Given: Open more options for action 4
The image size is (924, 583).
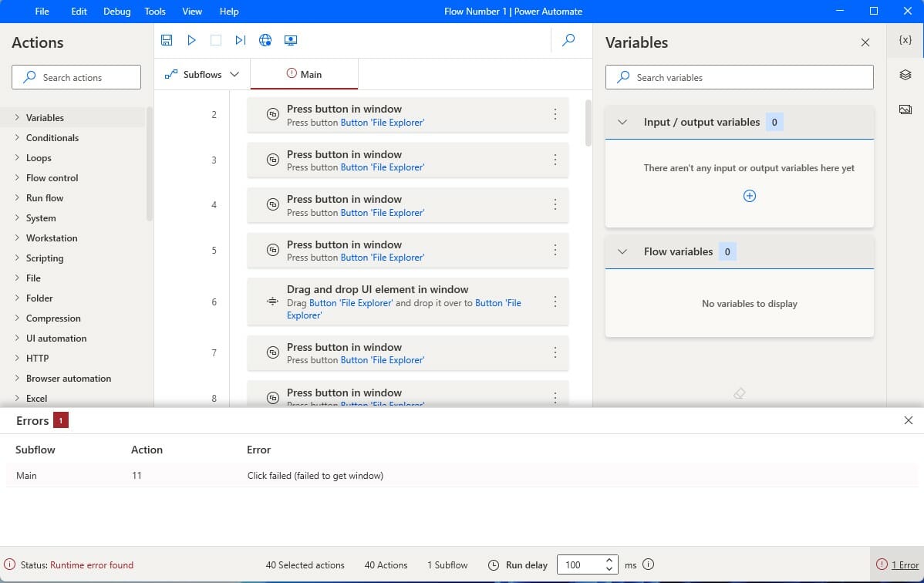Looking at the screenshot, I should 555,204.
